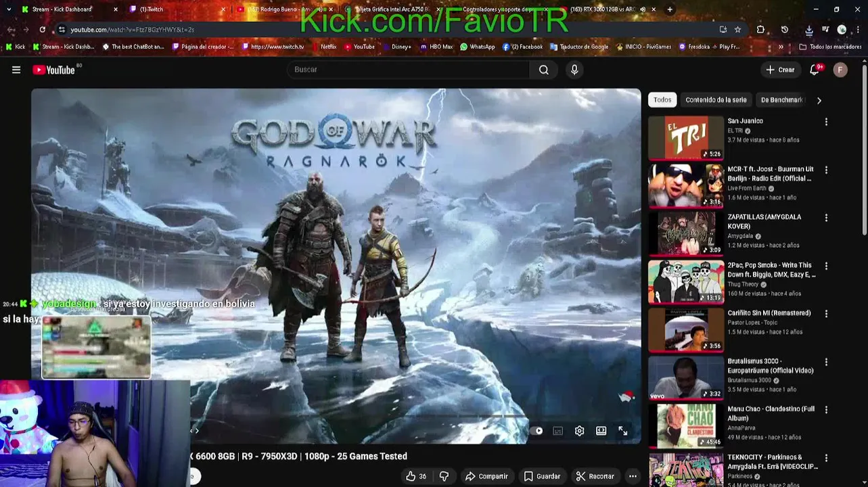This screenshot has height=487, width=868.
Task: Open browser extensions puzzle icon
Action: pyautogui.click(x=760, y=30)
